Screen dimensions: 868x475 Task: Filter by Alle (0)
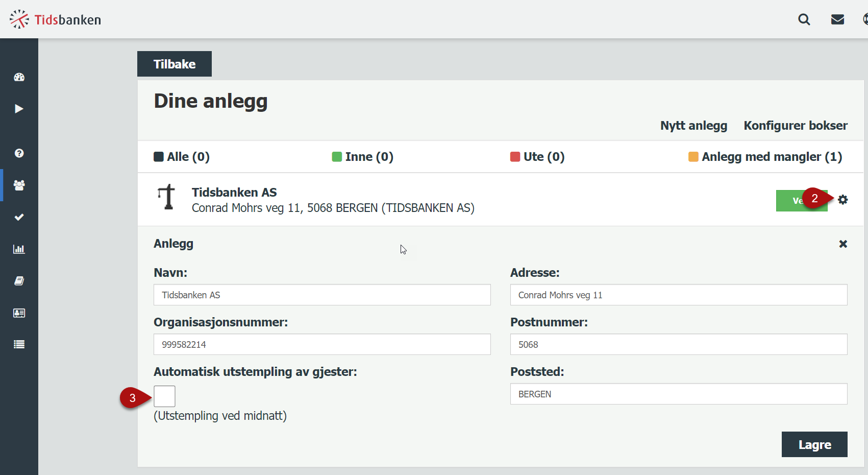click(x=182, y=157)
